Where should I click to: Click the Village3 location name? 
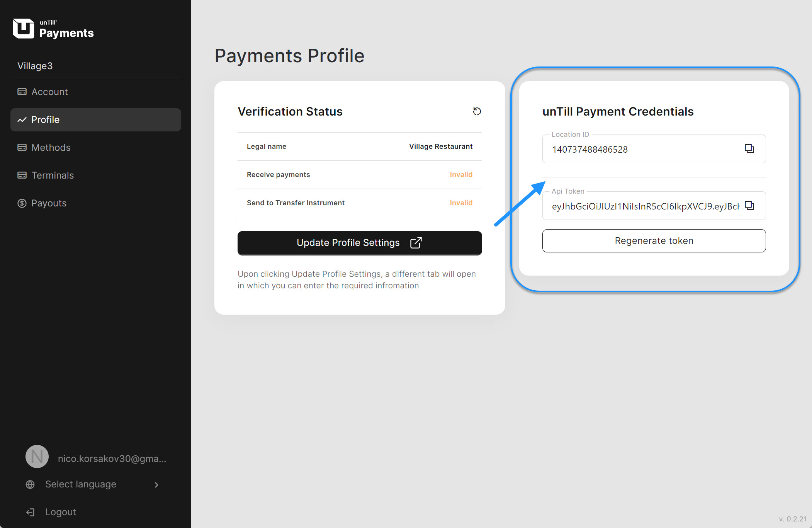[35, 66]
